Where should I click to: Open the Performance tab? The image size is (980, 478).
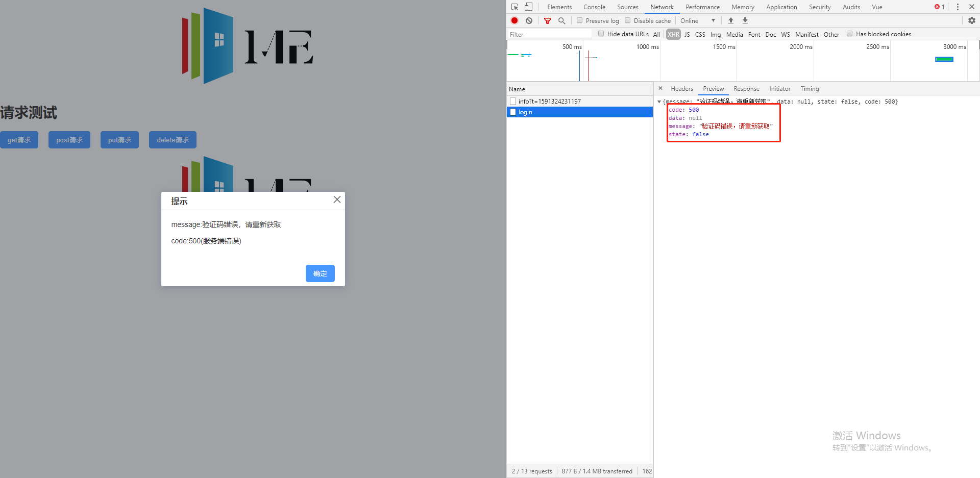tap(703, 7)
